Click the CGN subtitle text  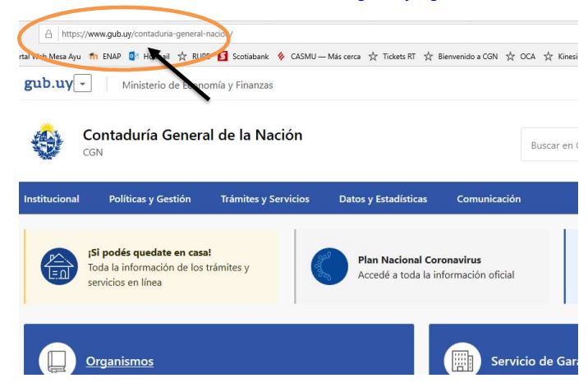[x=93, y=152]
